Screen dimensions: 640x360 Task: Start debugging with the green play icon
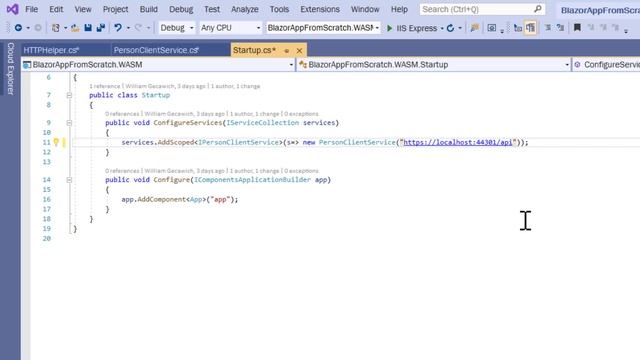389,28
